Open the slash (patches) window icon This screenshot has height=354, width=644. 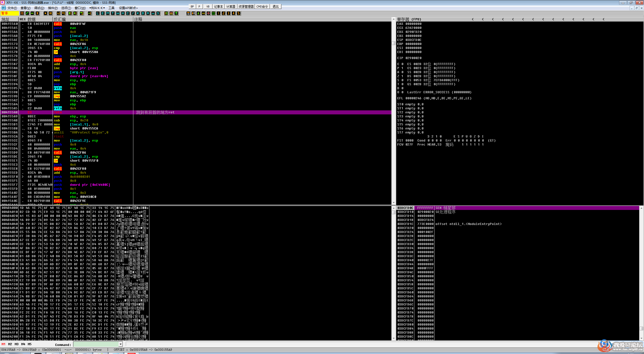[133, 13]
